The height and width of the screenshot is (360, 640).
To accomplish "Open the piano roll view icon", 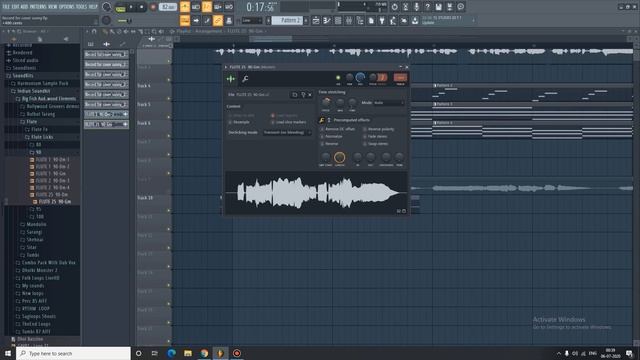I will point(327,20).
